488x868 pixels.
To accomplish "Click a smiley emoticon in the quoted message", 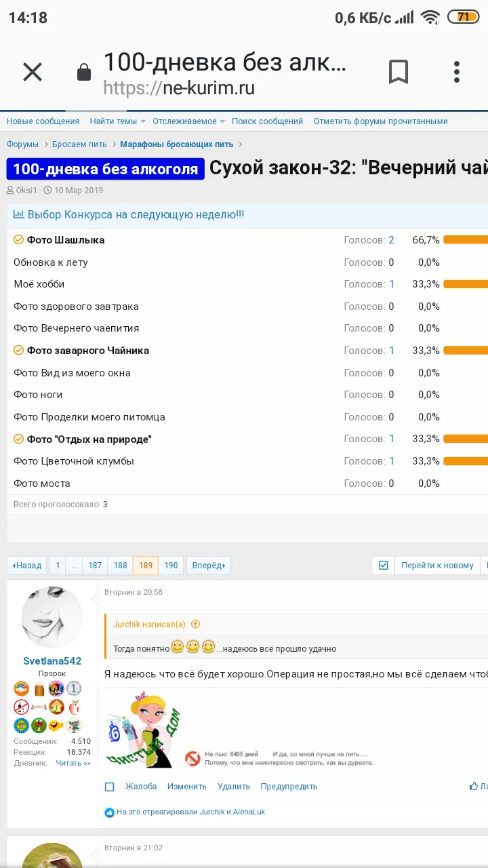I will tap(178, 648).
